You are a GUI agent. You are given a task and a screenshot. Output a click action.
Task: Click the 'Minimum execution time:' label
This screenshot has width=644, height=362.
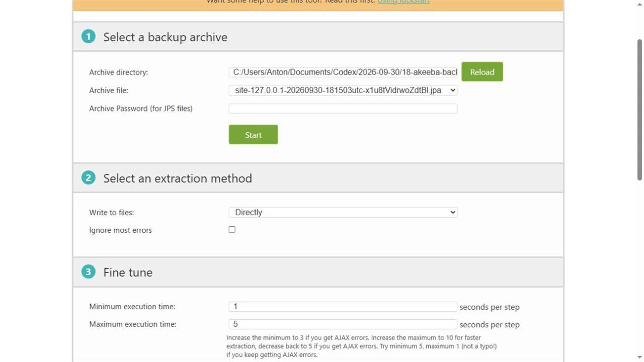click(132, 307)
